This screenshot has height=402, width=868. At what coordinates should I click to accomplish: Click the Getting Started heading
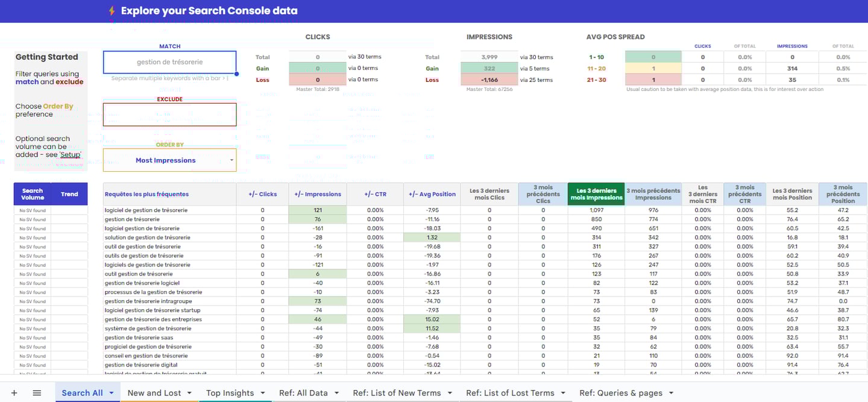47,57
